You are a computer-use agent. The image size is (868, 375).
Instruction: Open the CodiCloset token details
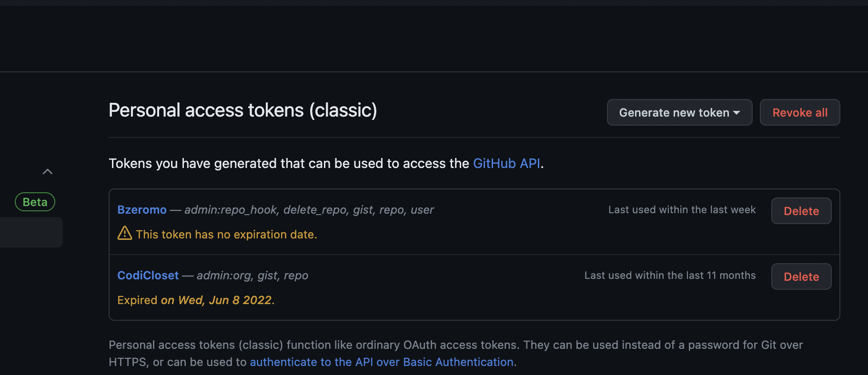click(148, 276)
